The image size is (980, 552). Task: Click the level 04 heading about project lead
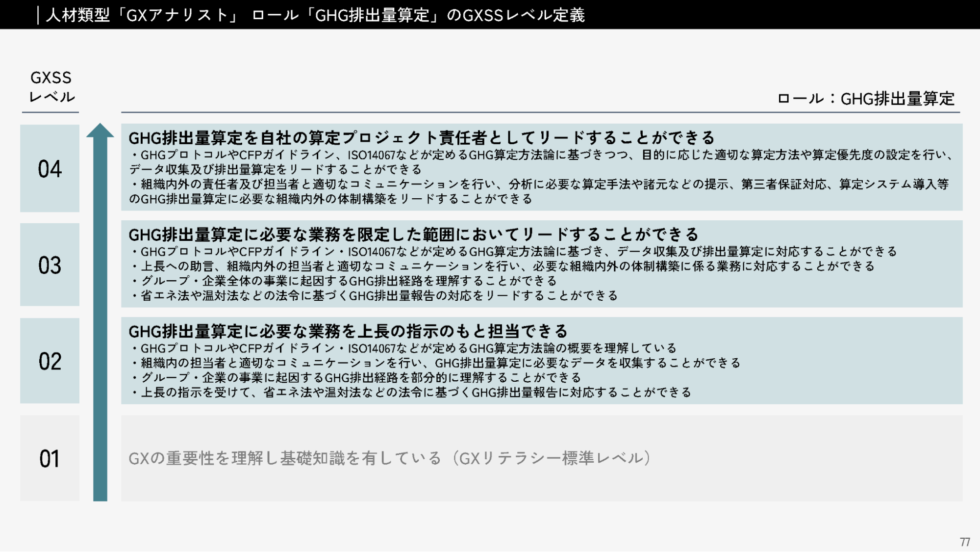coord(422,137)
